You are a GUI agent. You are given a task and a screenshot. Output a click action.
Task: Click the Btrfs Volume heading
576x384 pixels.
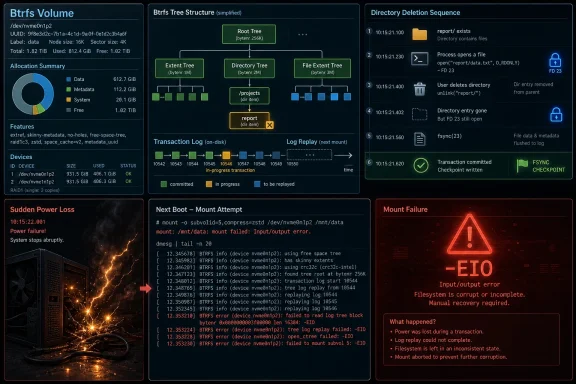click(42, 13)
